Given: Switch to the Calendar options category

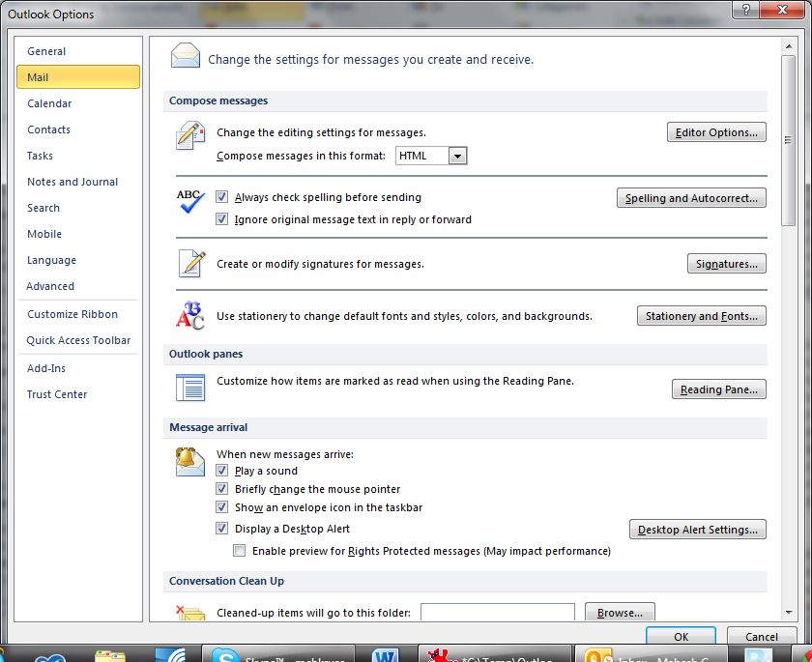Looking at the screenshot, I should [x=49, y=103].
